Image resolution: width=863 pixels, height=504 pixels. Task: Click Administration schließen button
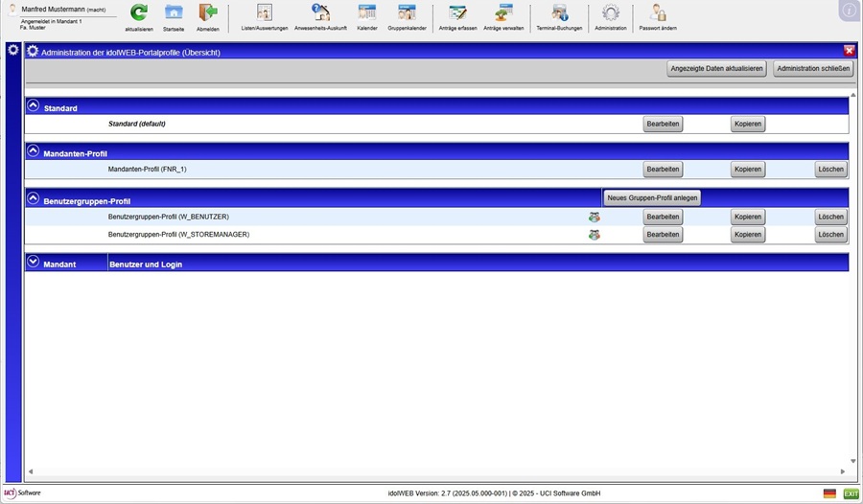click(811, 69)
